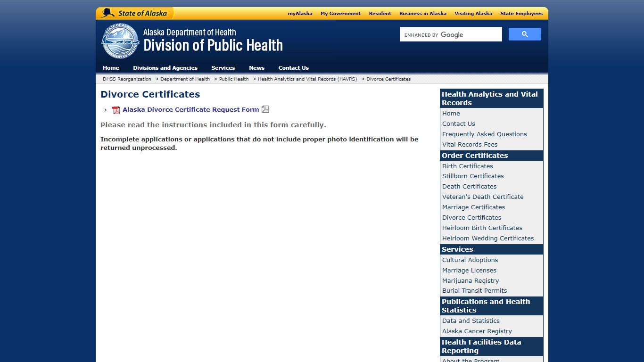The image size is (644, 362).
Task: Open the News navigation menu item
Action: pos(256,68)
